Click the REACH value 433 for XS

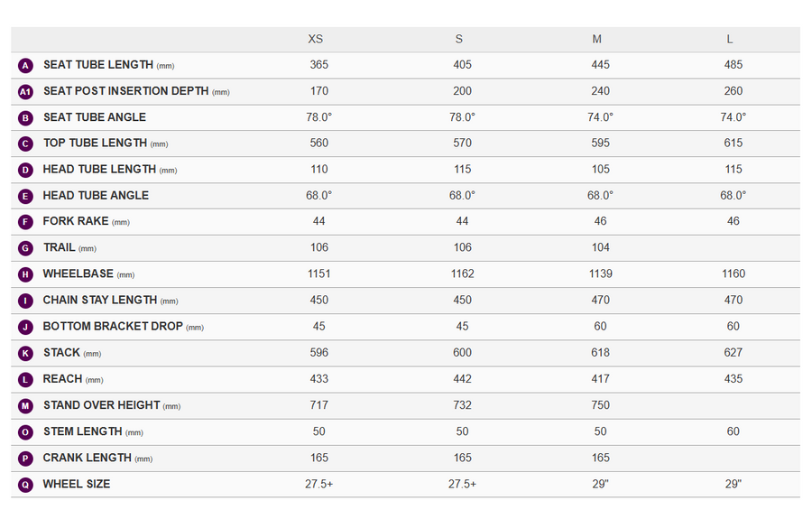(x=319, y=378)
